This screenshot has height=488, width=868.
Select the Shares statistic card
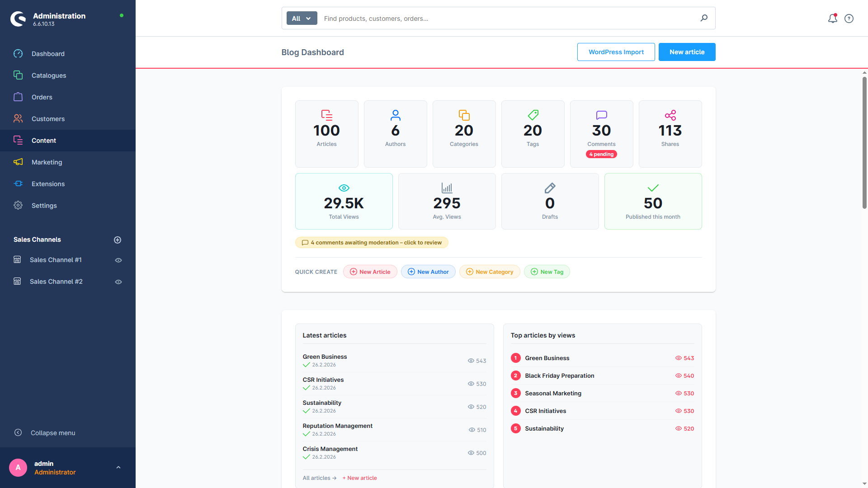tap(670, 134)
